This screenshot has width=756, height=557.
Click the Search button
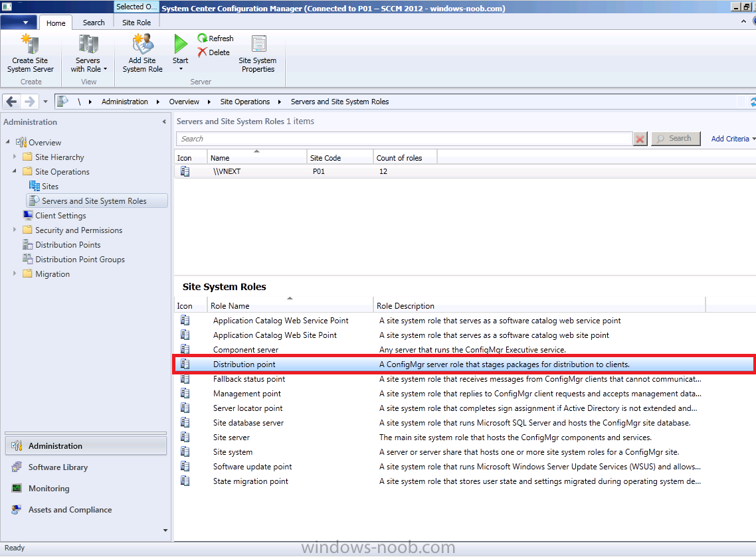coord(676,138)
